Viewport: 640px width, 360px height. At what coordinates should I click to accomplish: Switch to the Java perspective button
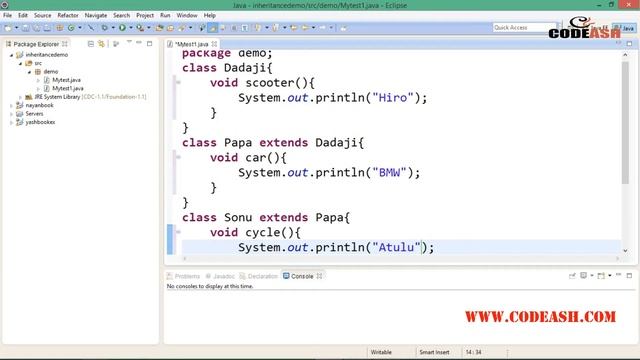click(624, 28)
